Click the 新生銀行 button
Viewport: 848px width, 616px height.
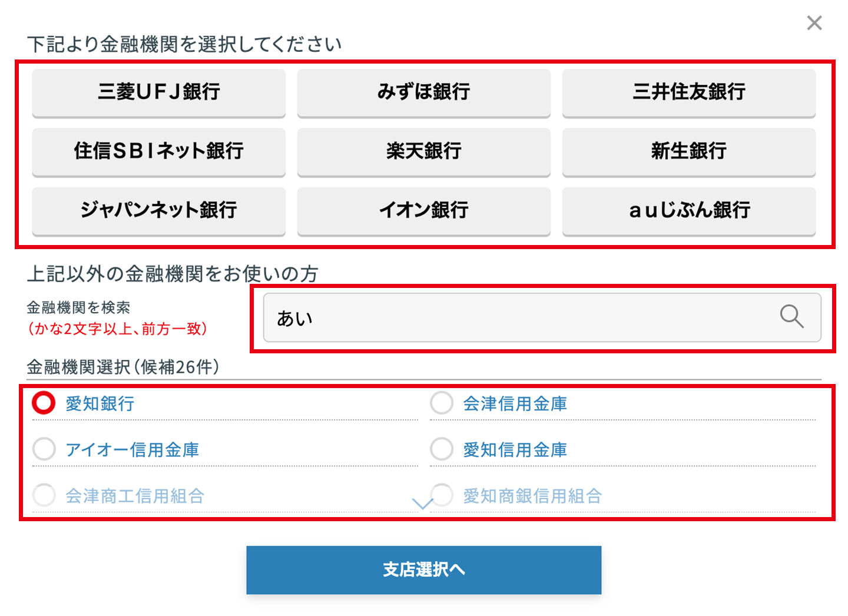(688, 151)
